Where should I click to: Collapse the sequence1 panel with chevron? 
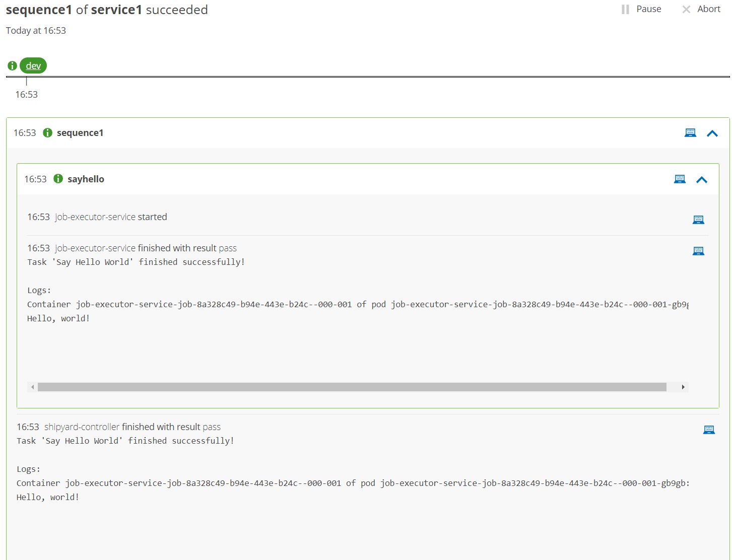pyautogui.click(x=712, y=133)
